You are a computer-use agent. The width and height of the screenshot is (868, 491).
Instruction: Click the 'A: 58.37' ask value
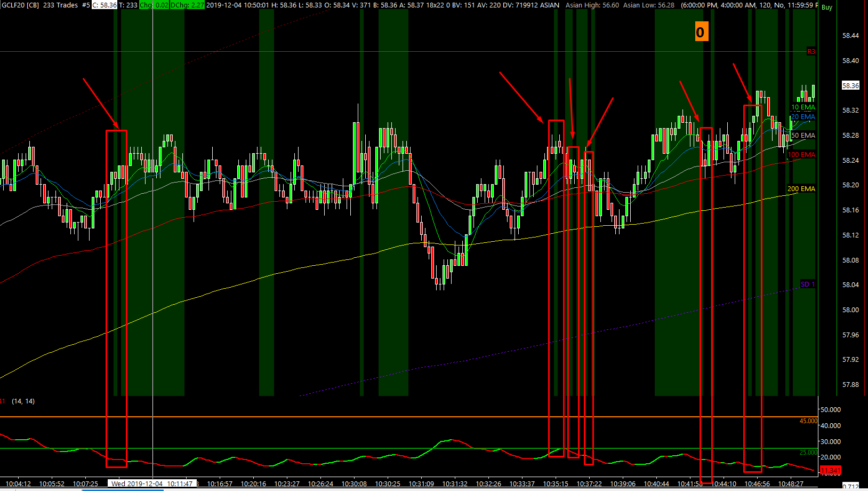click(x=412, y=5)
